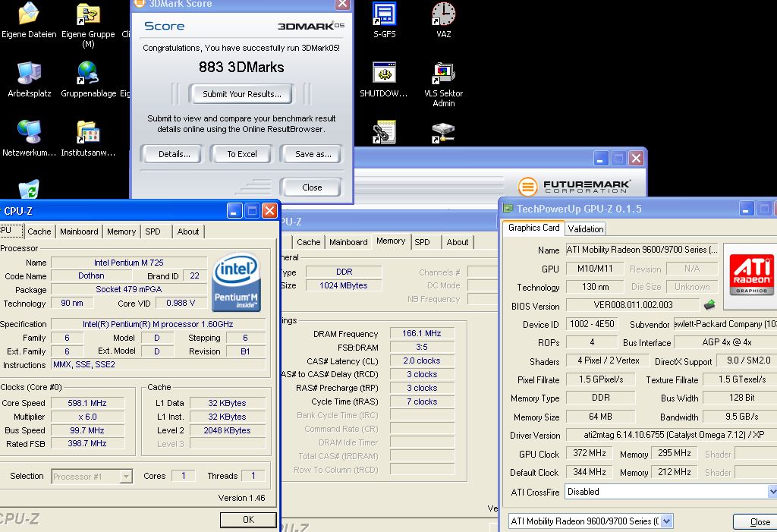Open the Mainboard tab in rear CPU-Z window
777x532 pixels.
point(348,242)
